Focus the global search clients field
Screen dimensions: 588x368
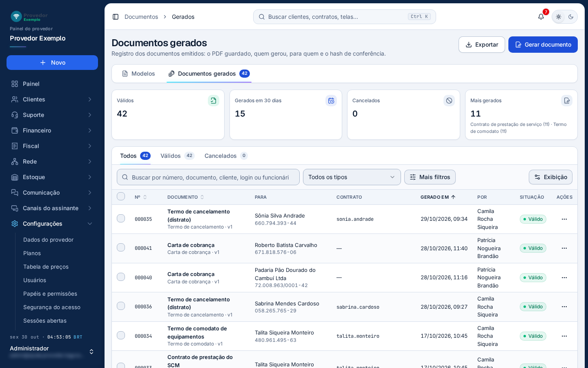(345, 17)
